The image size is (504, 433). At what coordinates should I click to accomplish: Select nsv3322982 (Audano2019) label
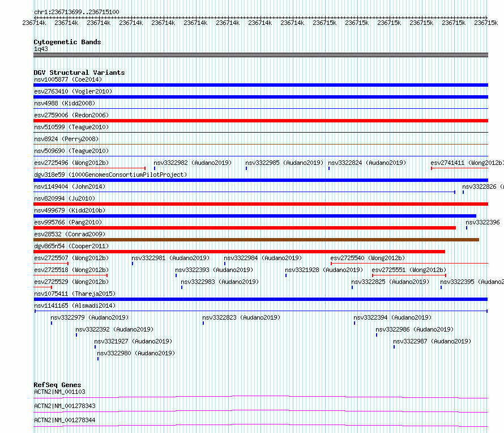[193, 163]
